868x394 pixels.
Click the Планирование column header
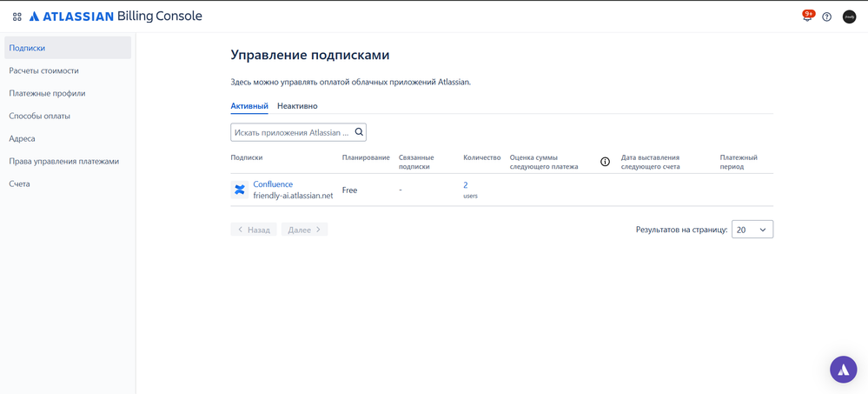click(366, 157)
